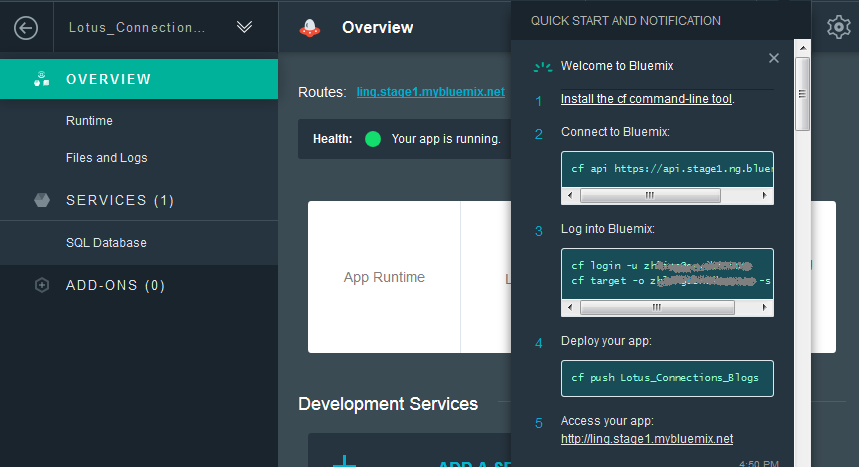Click the Add-ons plus hexagon icon
The height and width of the screenshot is (467, 859).
point(42,285)
